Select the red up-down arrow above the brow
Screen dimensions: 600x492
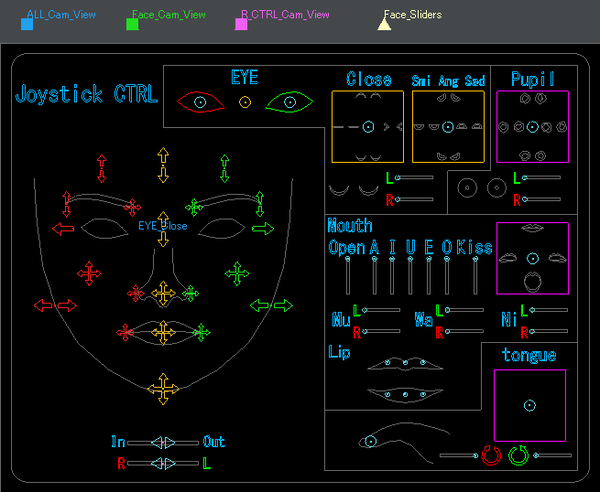(101, 168)
